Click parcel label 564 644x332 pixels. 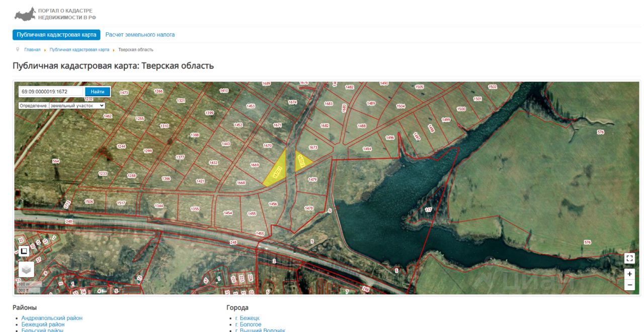[x=56, y=161]
